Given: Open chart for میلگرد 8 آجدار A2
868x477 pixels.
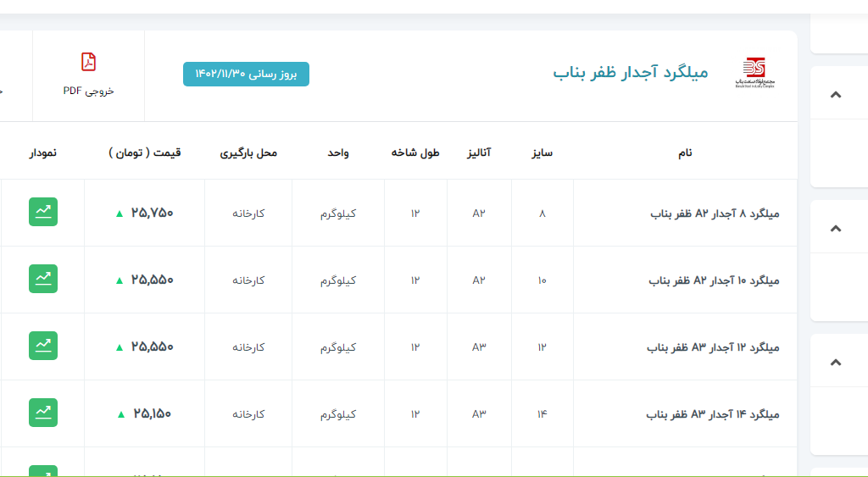Looking at the screenshot, I should (43, 212).
